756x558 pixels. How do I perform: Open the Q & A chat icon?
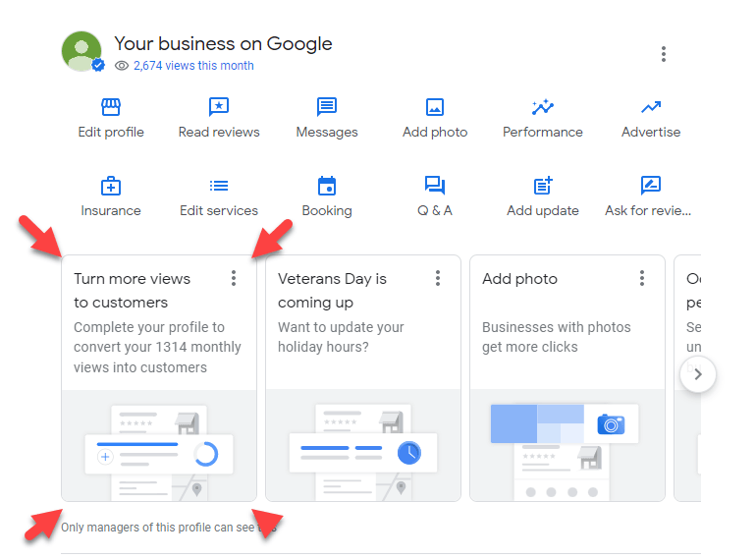point(435,186)
